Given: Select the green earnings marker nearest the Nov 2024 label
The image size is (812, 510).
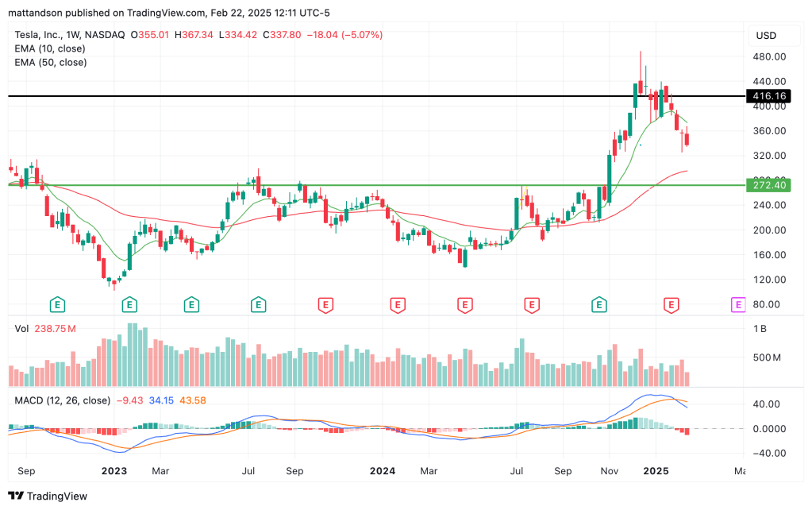Looking at the screenshot, I should [x=599, y=304].
